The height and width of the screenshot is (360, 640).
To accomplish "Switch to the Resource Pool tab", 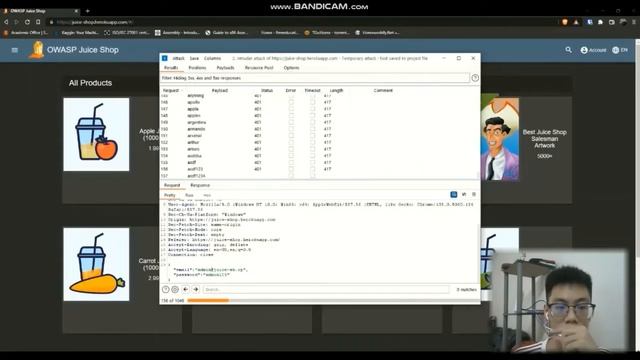I will pyautogui.click(x=259, y=68).
